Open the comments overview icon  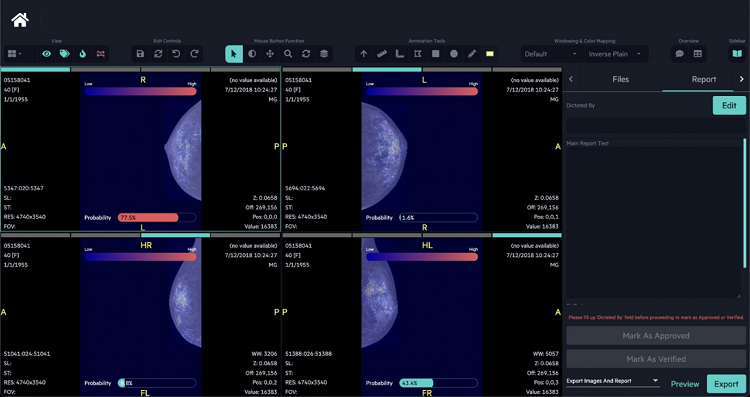point(679,54)
